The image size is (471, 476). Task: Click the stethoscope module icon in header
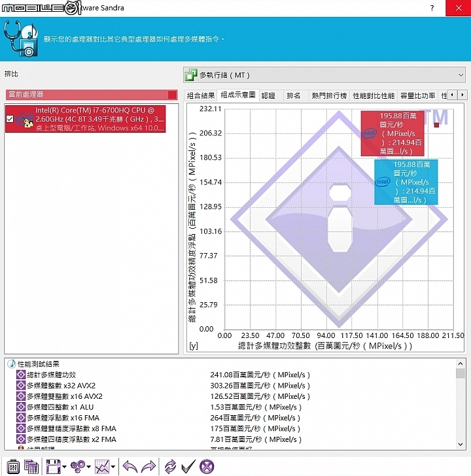(x=21, y=38)
